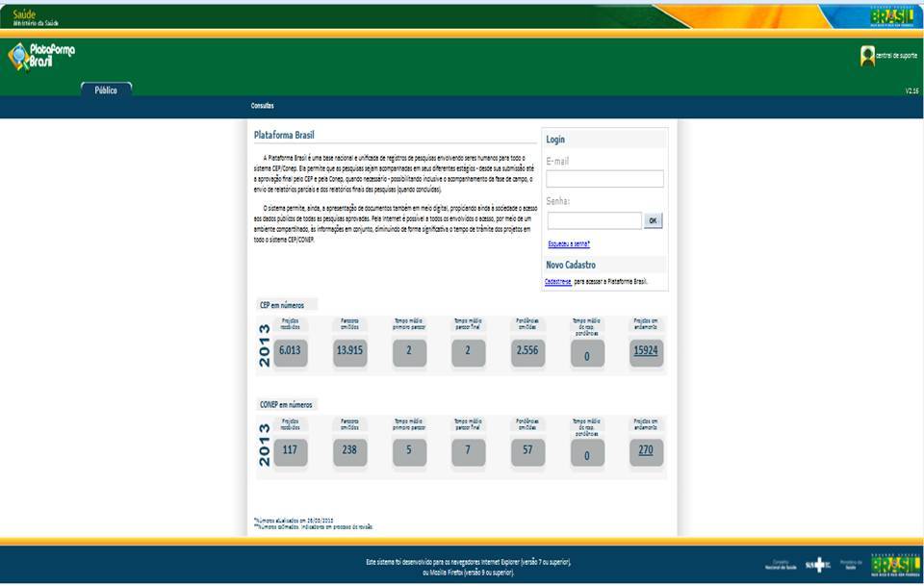Screen dimensions: 924x586
Task: Focus the E-mail input field
Action: pos(604,179)
